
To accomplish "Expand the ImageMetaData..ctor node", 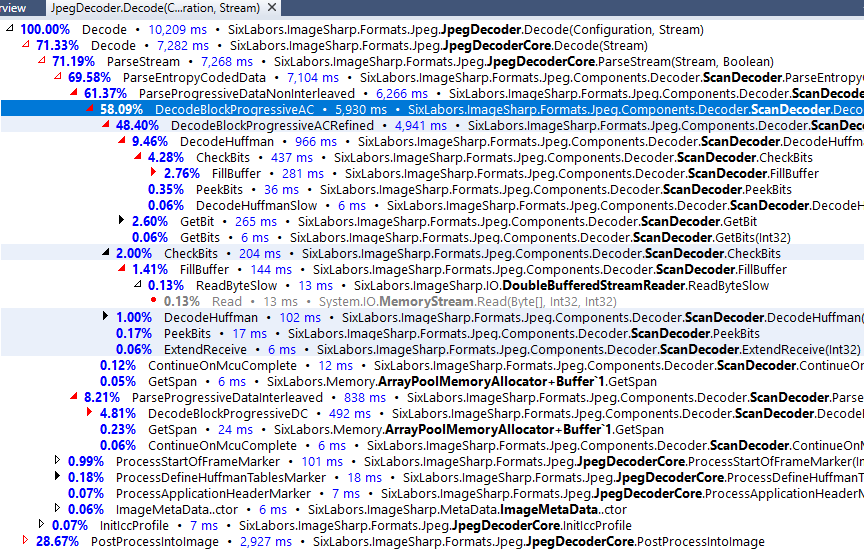I will click(x=57, y=508).
